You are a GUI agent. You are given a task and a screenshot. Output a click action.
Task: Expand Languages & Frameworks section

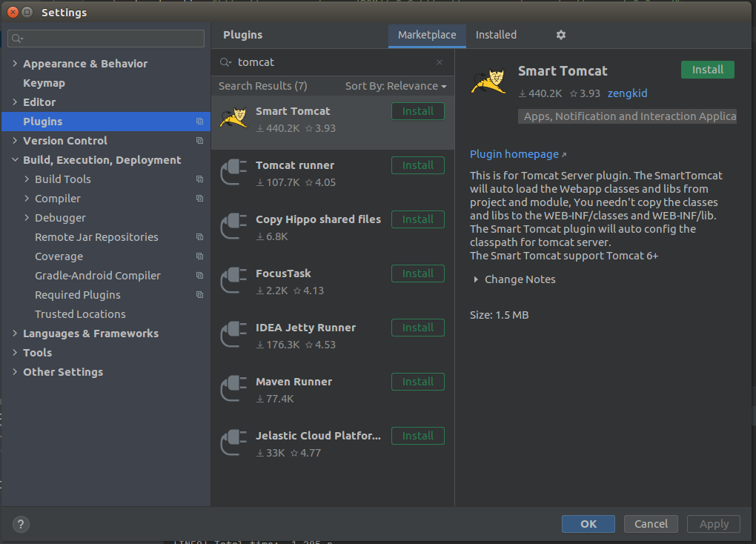point(15,334)
